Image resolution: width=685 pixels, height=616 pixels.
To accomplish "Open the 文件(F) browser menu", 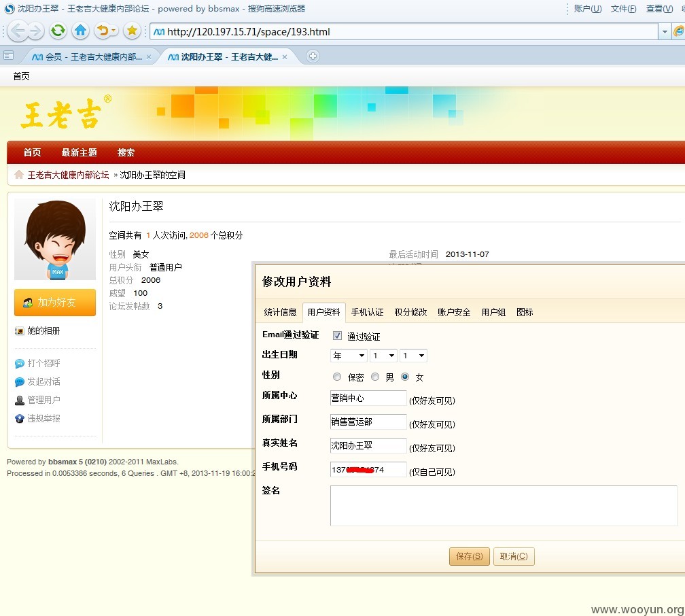I will pyautogui.click(x=623, y=9).
